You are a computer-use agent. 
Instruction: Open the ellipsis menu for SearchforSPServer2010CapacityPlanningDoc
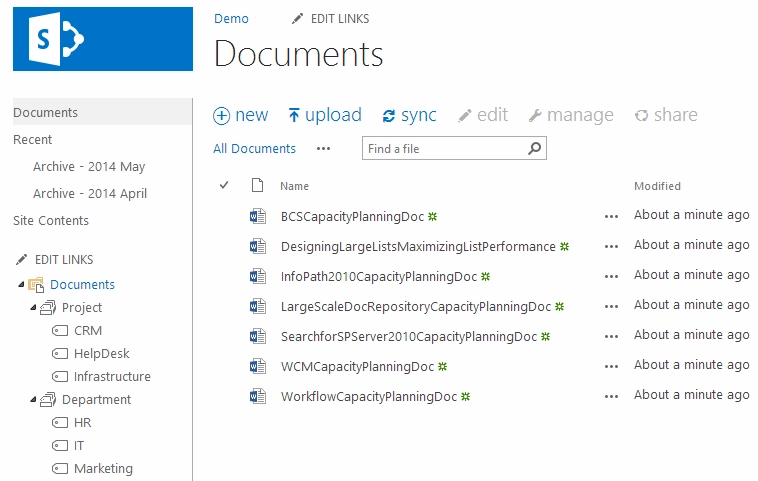(612, 336)
